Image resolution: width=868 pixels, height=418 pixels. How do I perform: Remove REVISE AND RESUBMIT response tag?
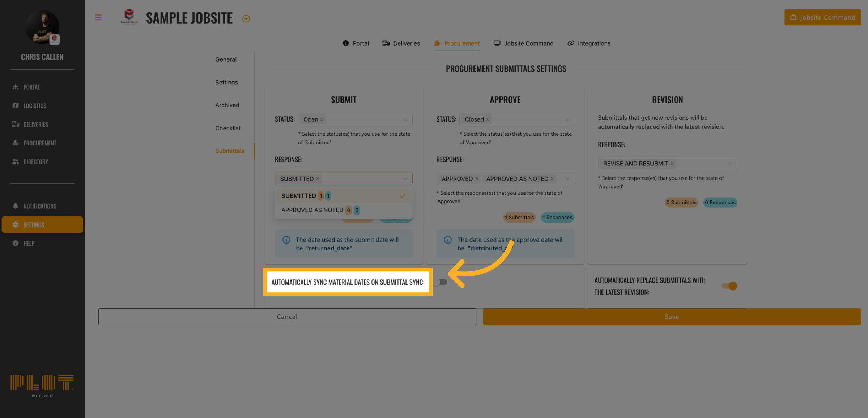click(672, 164)
